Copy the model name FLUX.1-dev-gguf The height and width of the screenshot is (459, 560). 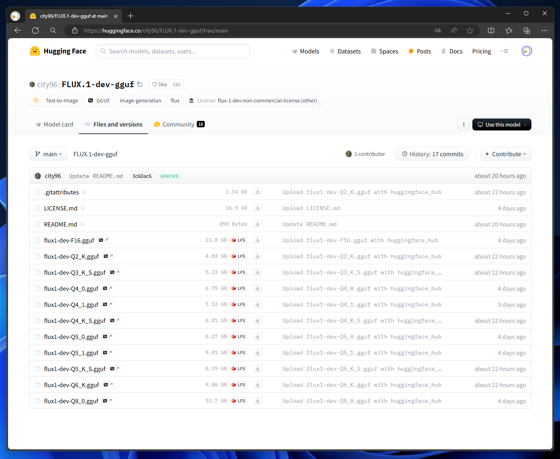pyautogui.click(x=140, y=85)
